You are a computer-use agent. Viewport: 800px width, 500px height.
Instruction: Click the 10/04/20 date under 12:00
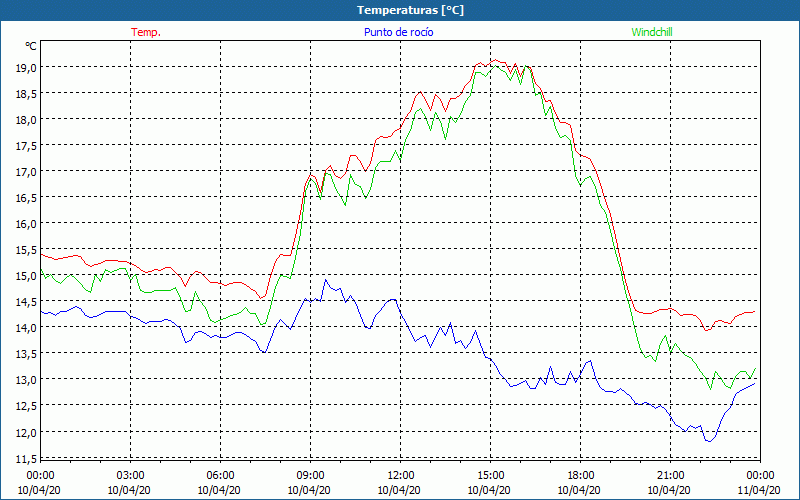pos(399,490)
